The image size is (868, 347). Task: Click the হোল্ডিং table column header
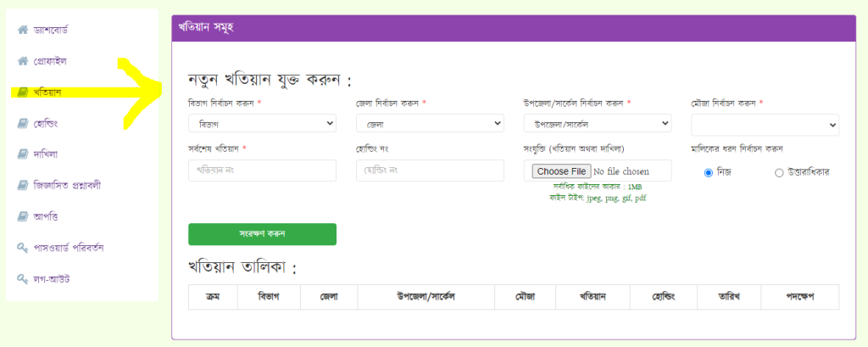(x=664, y=297)
